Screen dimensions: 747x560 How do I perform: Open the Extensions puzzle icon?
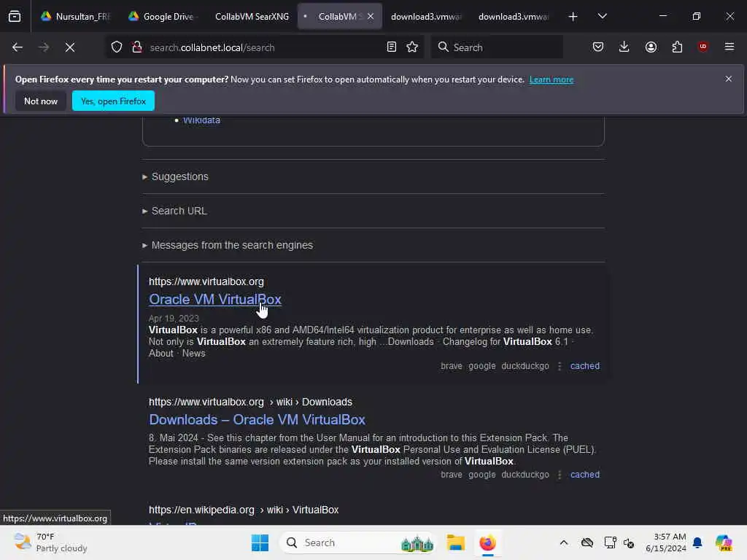click(677, 47)
